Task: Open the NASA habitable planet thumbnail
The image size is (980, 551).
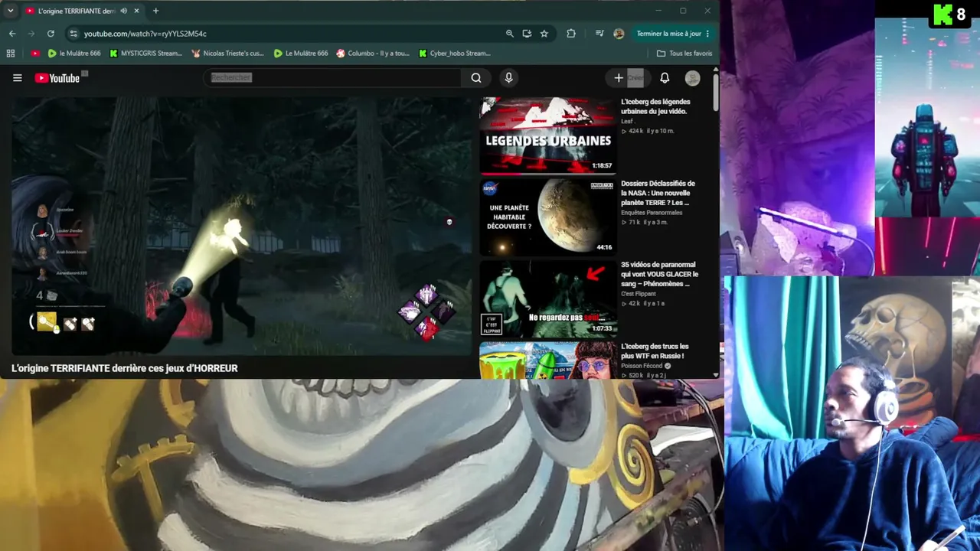Action: click(548, 217)
